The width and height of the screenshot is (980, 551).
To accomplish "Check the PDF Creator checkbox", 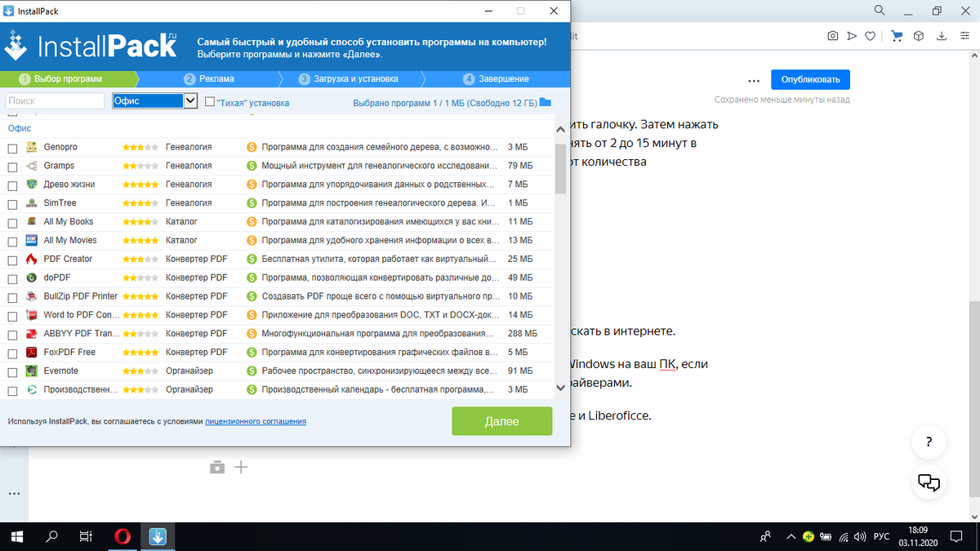I will (x=12, y=260).
